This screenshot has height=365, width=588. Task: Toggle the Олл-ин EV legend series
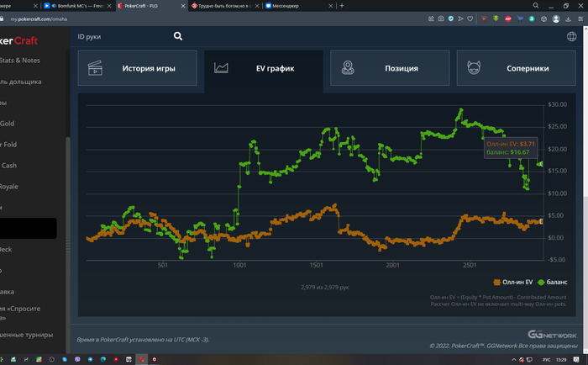click(512, 282)
